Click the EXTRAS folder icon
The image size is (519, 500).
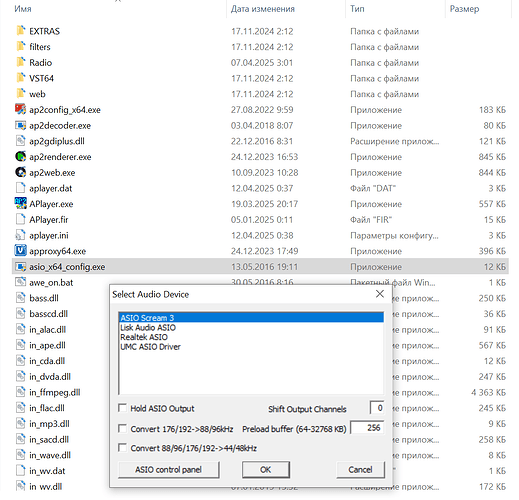click(21, 31)
